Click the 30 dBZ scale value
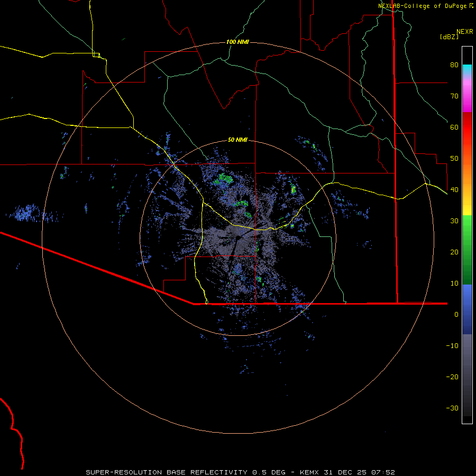Screen dimensions: 476x476 (x=454, y=221)
